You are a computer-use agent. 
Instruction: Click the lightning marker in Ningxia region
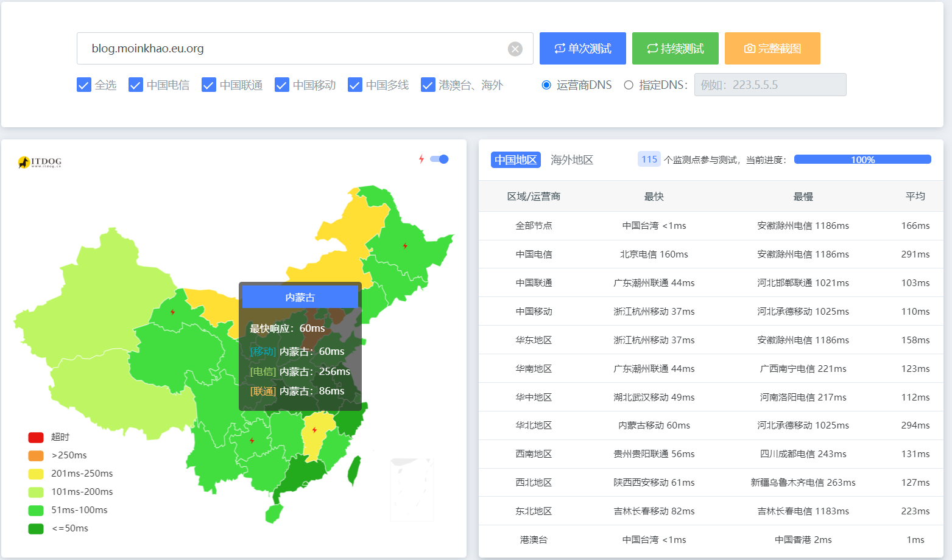tap(173, 312)
